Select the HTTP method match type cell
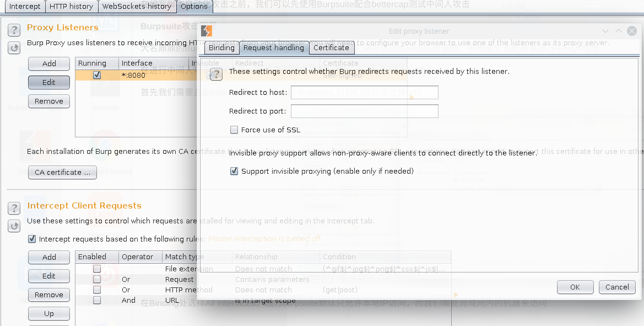 188,290
